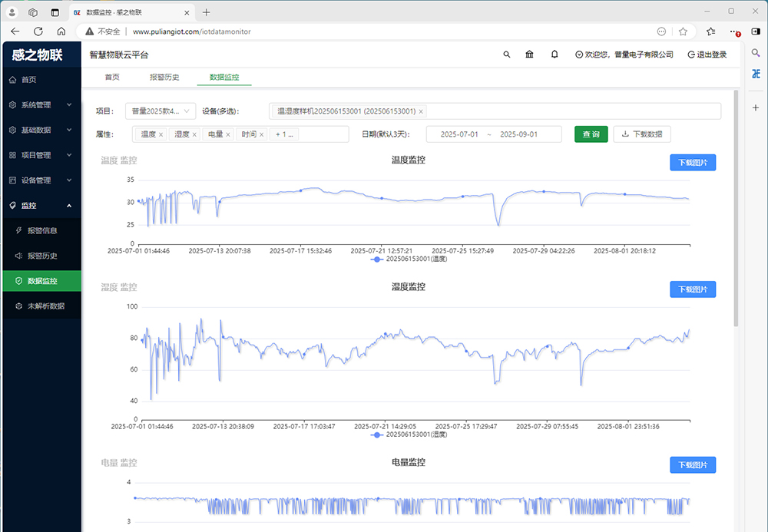Click the start date 2025-07-01 field

[x=459, y=134]
